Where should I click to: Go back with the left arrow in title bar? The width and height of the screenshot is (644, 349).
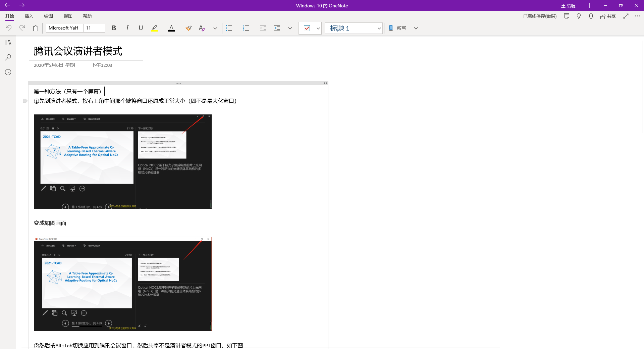7,5
